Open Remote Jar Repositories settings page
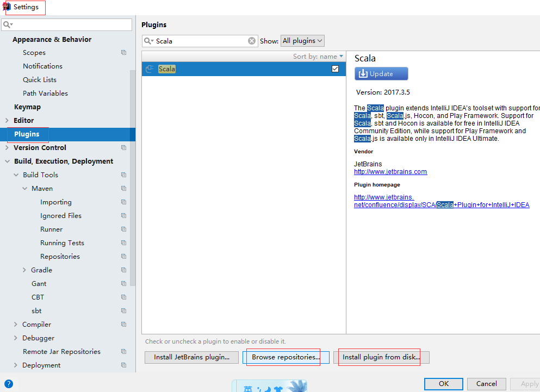Viewport: 540px width, 392px height. (61, 352)
